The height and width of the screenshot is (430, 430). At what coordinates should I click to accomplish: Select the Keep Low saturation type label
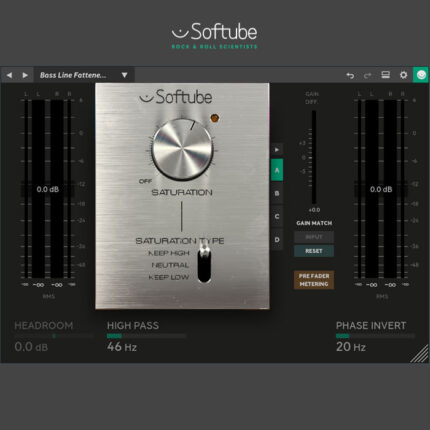(169, 277)
